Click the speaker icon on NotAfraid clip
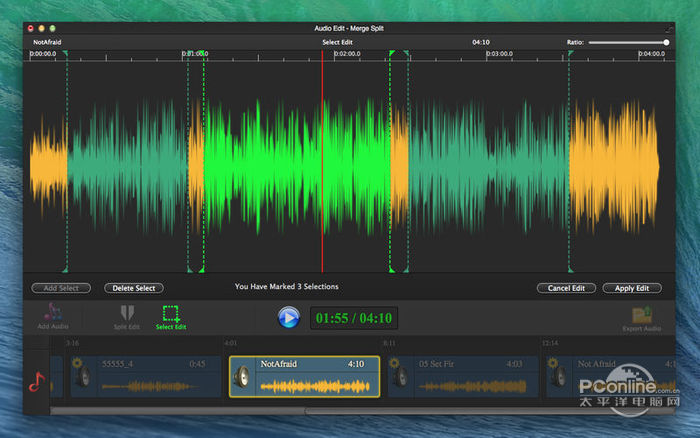 pyautogui.click(x=242, y=378)
